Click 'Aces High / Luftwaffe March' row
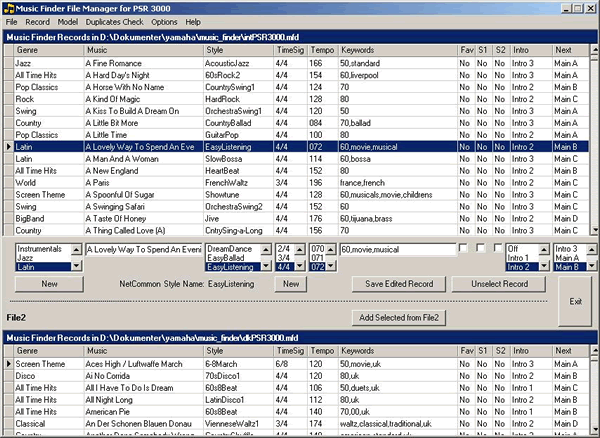The image size is (600, 438). (297, 364)
